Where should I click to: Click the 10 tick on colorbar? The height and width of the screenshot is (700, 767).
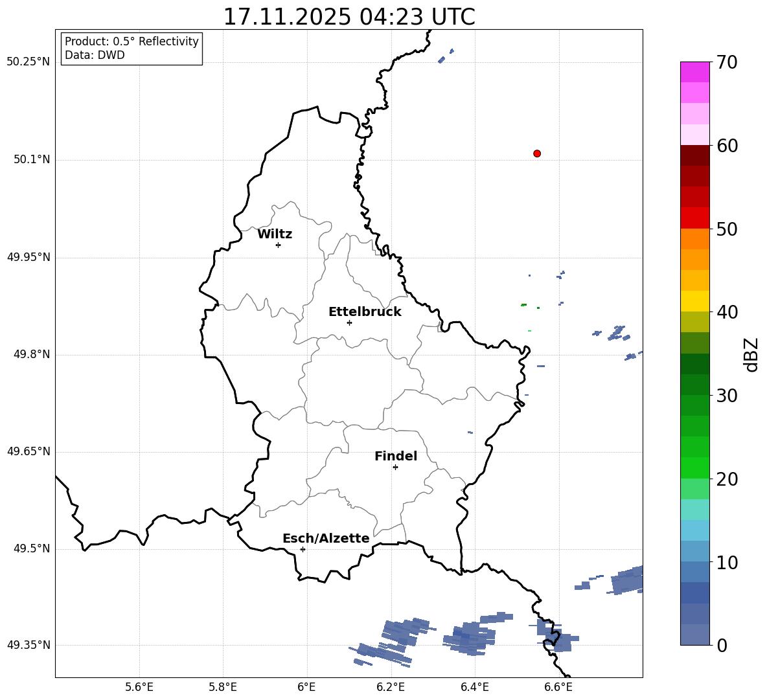tap(727, 563)
